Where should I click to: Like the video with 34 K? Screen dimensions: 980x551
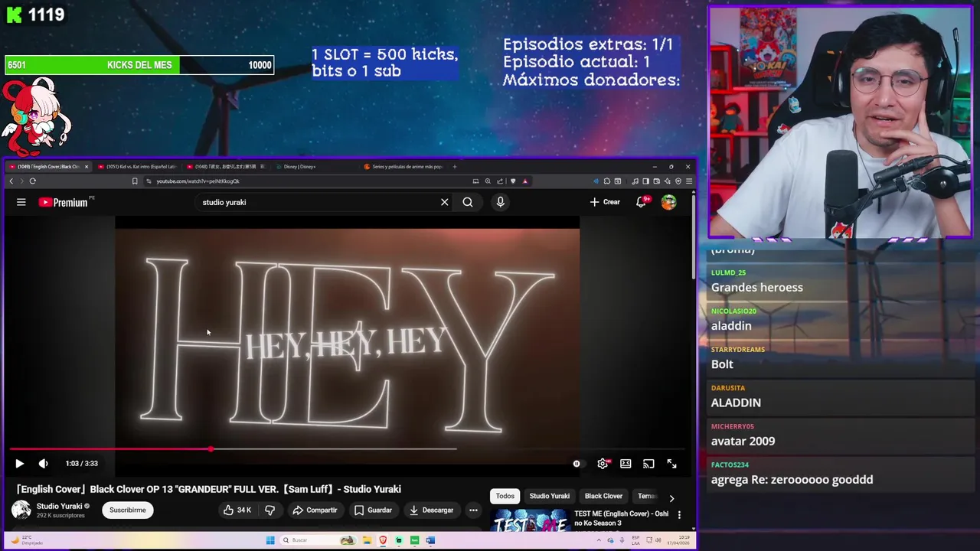point(237,510)
